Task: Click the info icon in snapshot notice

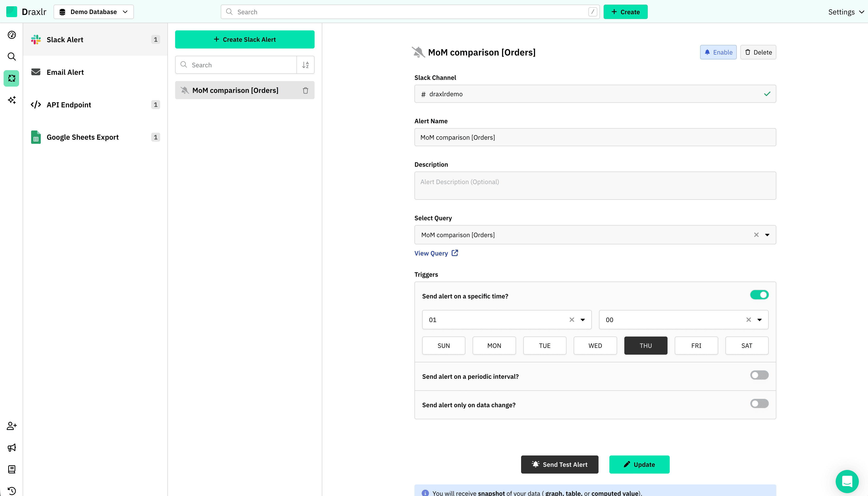Action: click(x=425, y=493)
